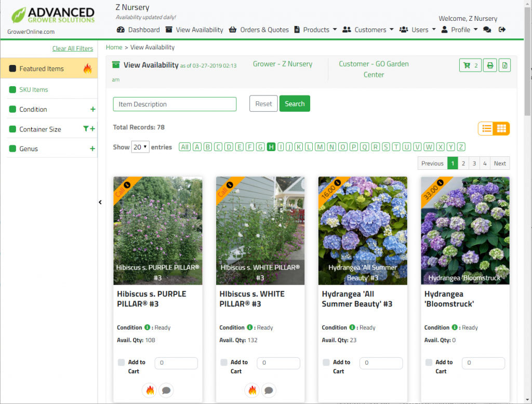532x404 pixels.
Task: Expand the Products menu dropdown
Action: (315, 30)
